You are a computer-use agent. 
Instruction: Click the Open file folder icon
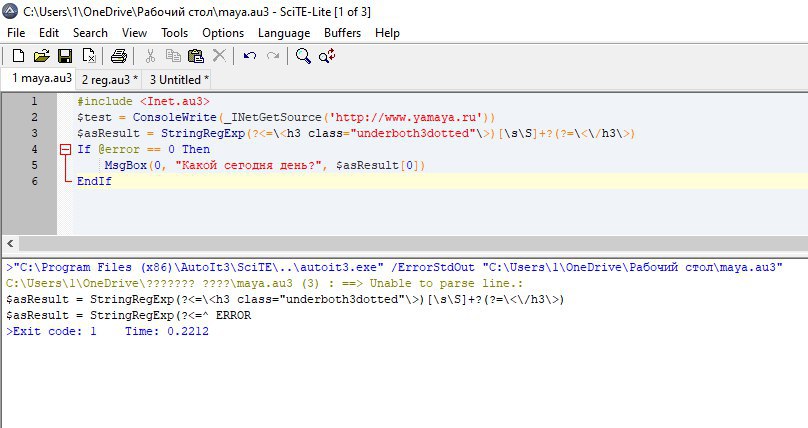pos(42,56)
